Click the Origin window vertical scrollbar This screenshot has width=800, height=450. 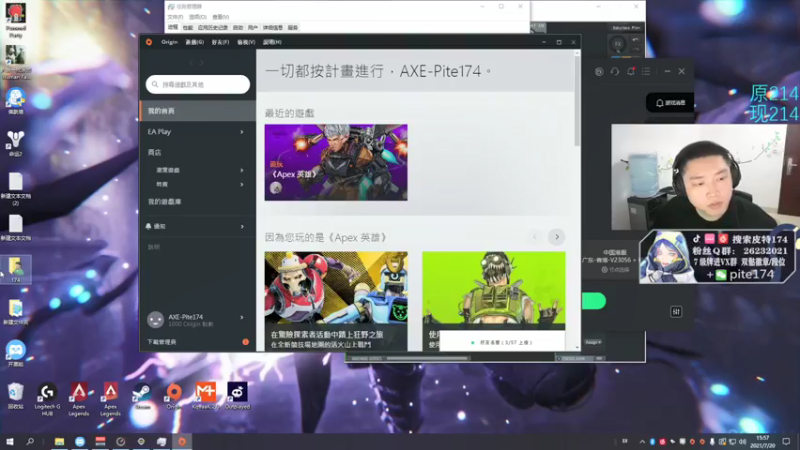click(577, 102)
